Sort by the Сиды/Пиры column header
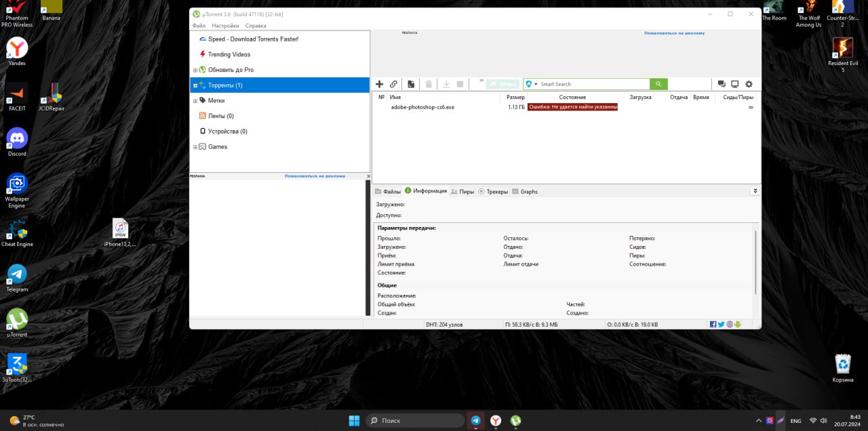Image resolution: width=868 pixels, height=431 pixels. pos(738,98)
